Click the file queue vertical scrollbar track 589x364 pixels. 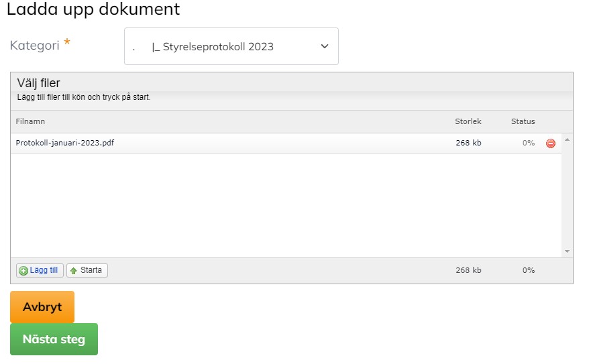567,195
